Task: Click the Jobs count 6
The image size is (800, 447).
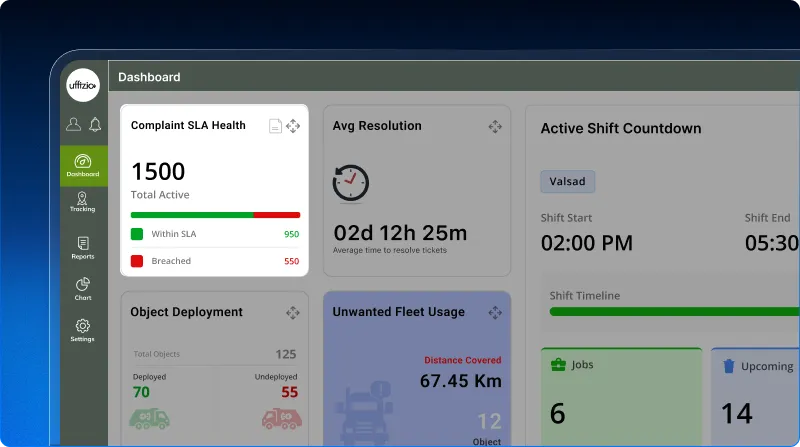Action: (x=558, y=413)
